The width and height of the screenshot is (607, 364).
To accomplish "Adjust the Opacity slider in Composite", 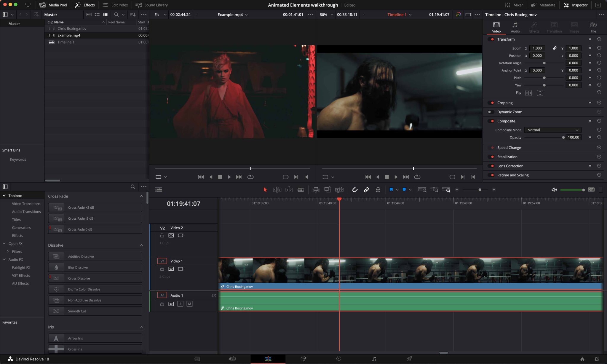I will click(564, 137).
